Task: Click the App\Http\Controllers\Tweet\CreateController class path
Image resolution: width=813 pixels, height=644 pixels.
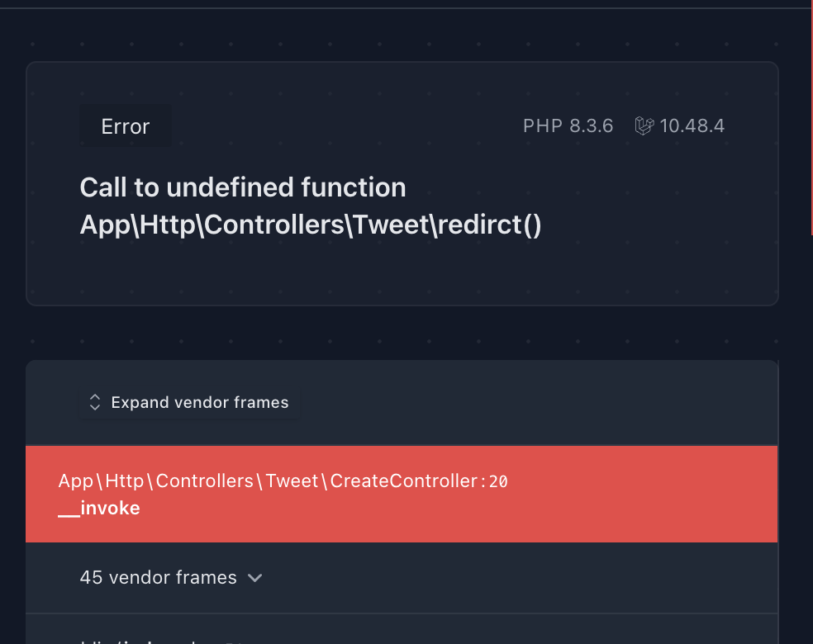Action: coord(268,481)
